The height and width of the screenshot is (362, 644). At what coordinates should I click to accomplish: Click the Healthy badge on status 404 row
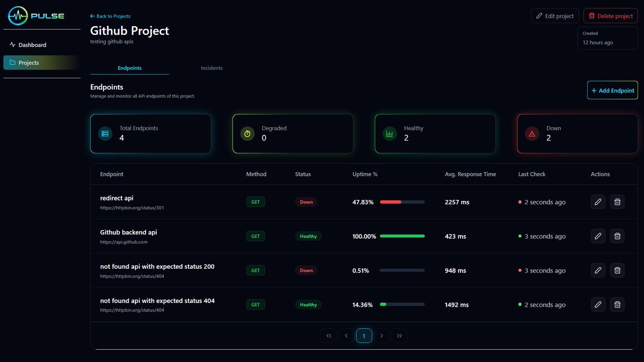(308, 305)
